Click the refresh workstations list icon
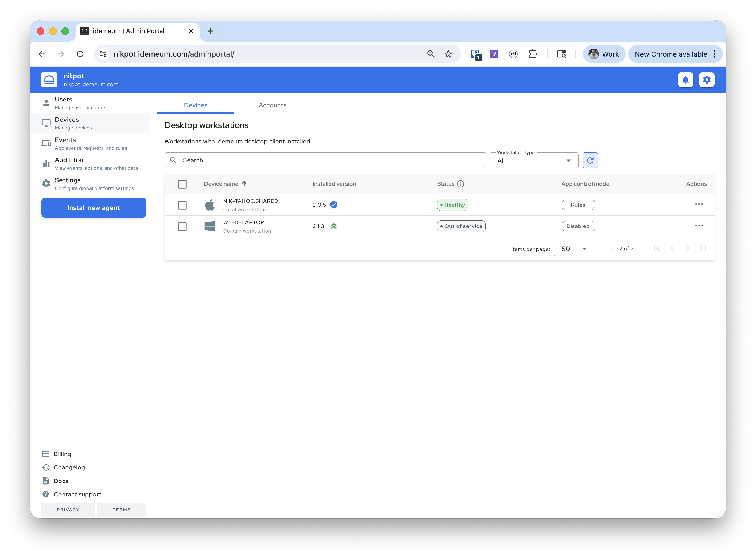The width and height of the screenshot is (756, 558). point(590,160)
